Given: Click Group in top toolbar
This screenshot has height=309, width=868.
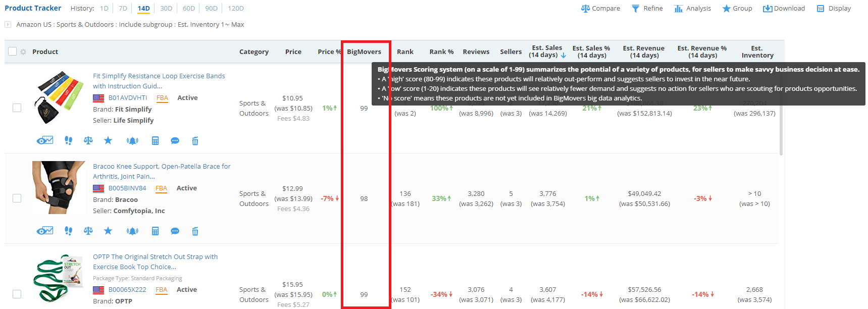Looking at the screenshot, I should pos(737,9).
